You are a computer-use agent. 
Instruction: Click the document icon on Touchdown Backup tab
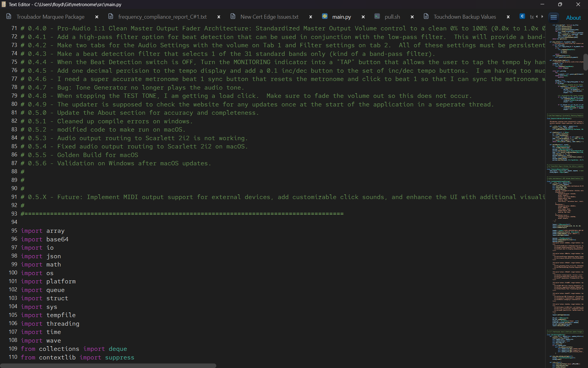click(x=426, y=16)
